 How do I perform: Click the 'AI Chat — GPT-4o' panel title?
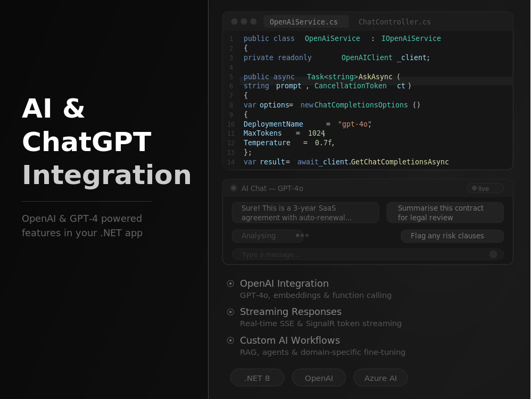[x=272, y=188]
